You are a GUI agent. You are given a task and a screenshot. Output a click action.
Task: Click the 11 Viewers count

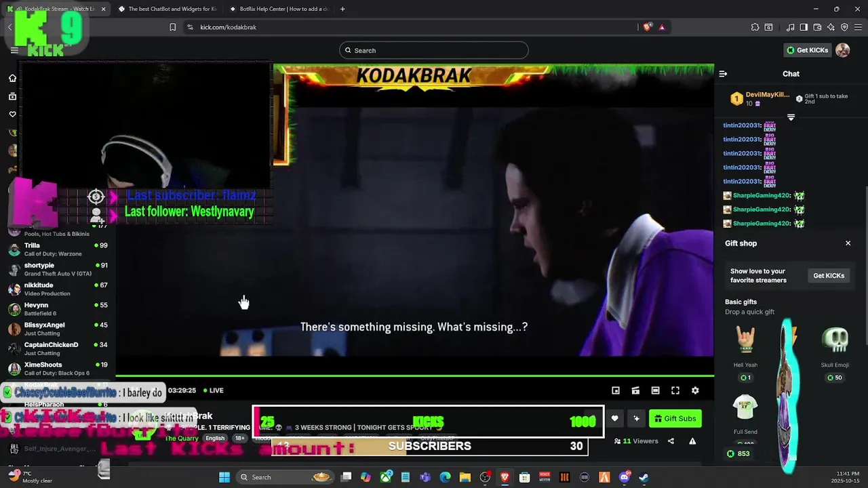pyautogui.click(x=636, y=441)
